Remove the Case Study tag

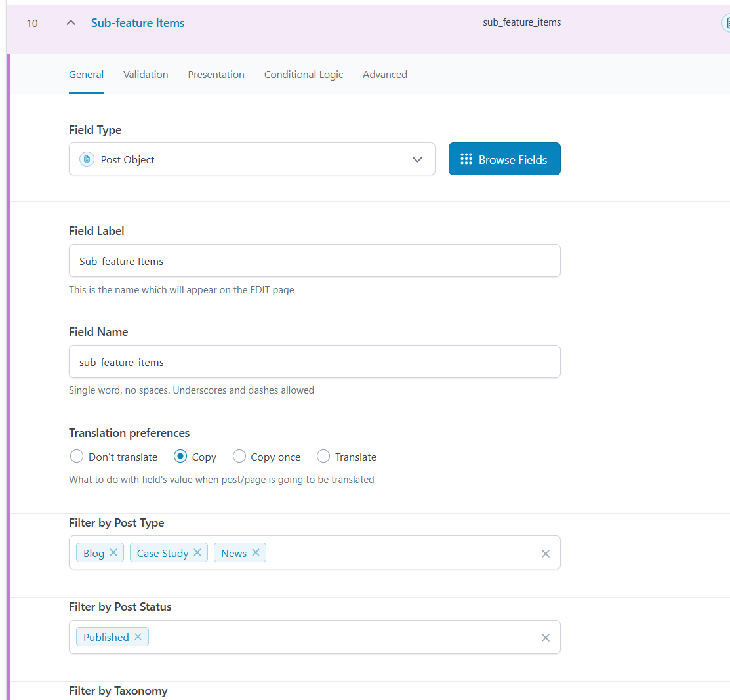[x=197, y=552]
